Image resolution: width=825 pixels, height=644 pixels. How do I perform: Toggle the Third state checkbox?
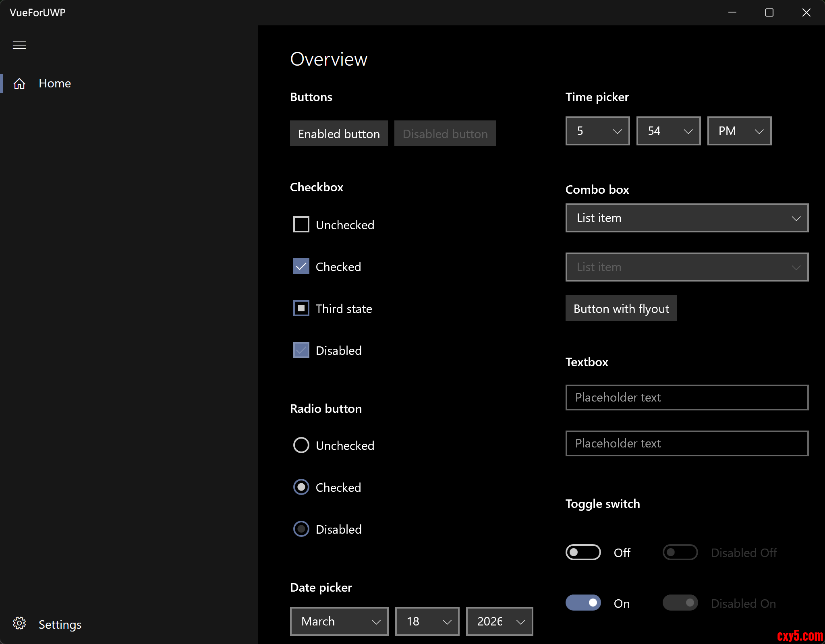click(x=301, y=308)
